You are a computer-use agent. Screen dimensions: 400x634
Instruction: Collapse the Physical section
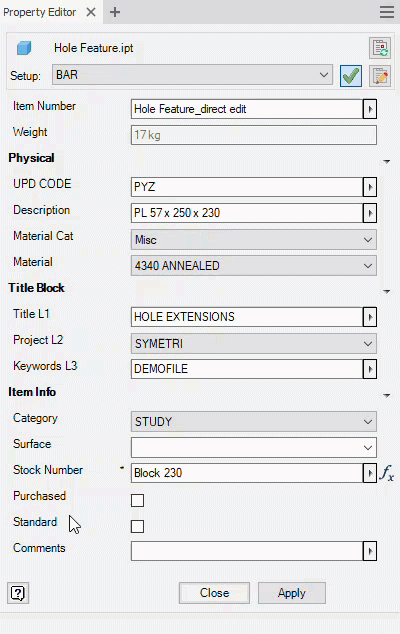(x=386, y=161)
